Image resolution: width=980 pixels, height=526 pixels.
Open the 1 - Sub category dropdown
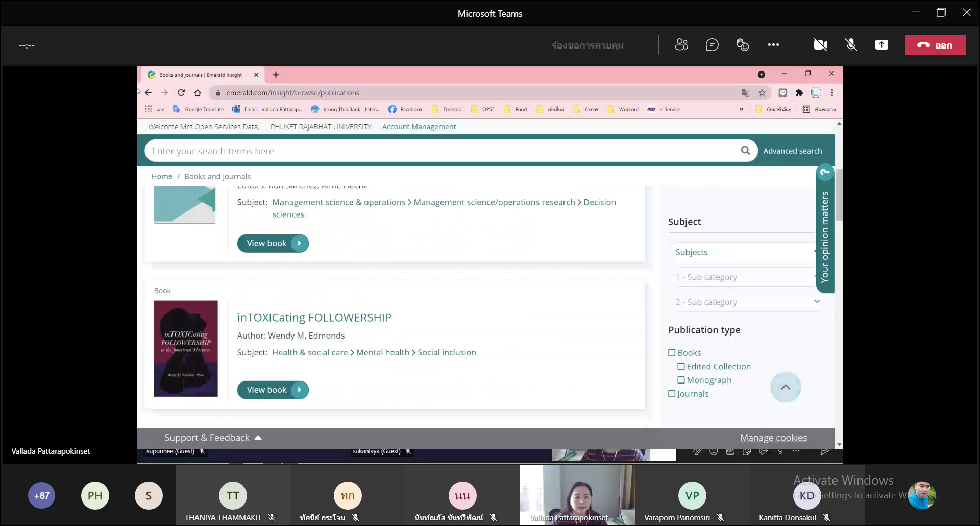743,277
